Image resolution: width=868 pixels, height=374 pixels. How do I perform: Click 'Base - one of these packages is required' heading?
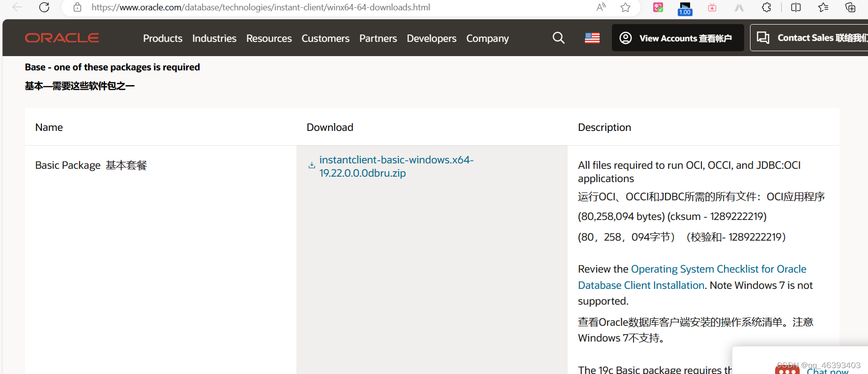click(x=113, y=67)
